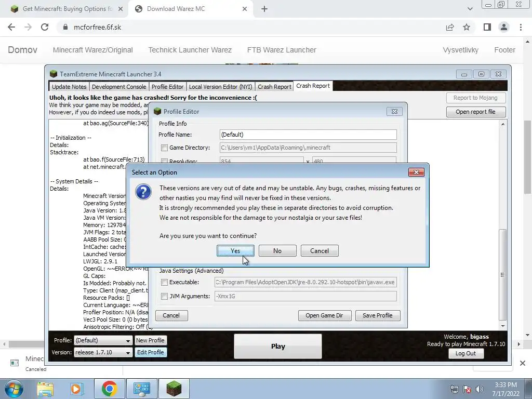Toggle the Resolution checkbox

click(x=165, y=161)
